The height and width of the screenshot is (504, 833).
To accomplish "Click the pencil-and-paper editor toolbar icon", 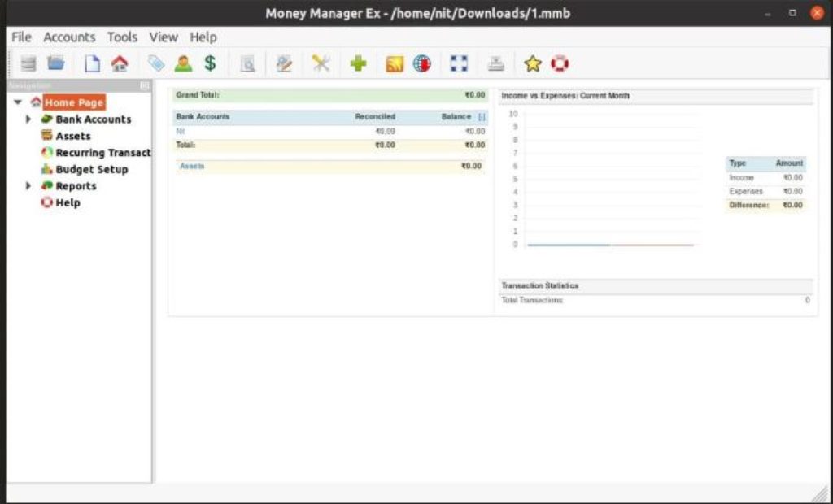I will (x=284, y=63).
